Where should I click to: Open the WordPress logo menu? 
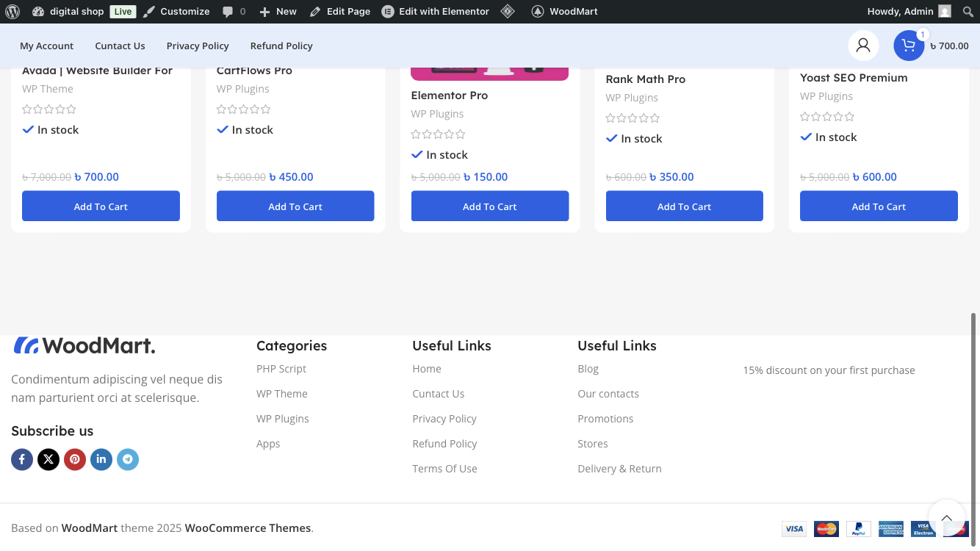pyautogui.click(x=12, y=12)
